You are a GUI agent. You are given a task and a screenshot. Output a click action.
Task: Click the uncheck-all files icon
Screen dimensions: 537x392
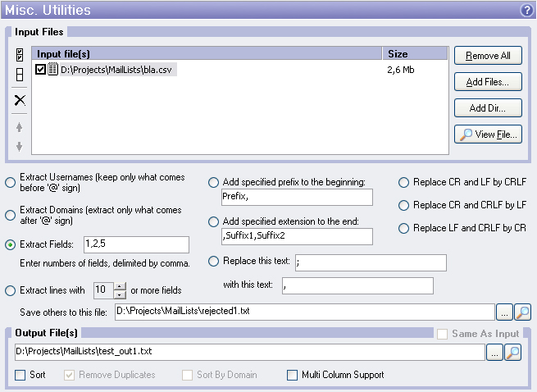(x=20, y=75)
